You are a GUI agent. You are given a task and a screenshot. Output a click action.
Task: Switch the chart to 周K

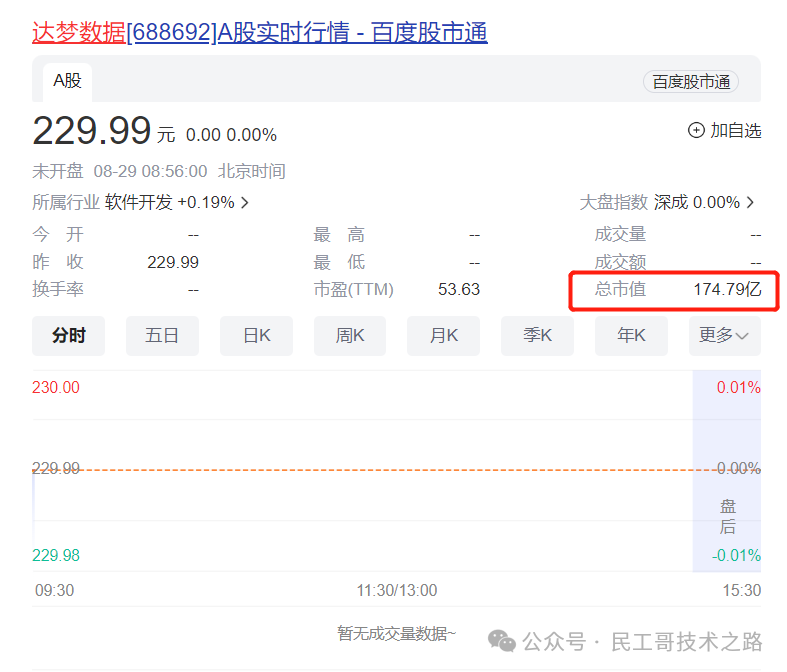(350, 336)
